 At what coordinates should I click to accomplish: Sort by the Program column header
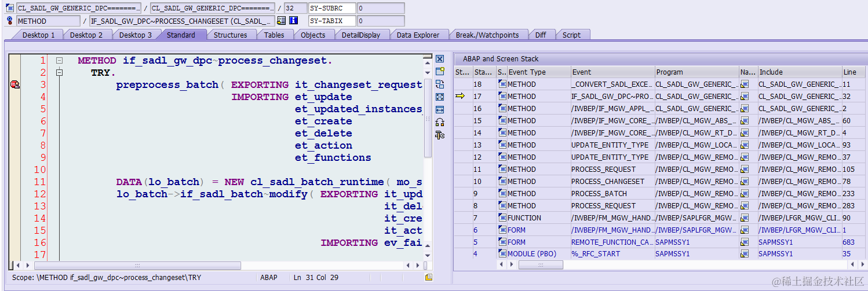(697, 72)
